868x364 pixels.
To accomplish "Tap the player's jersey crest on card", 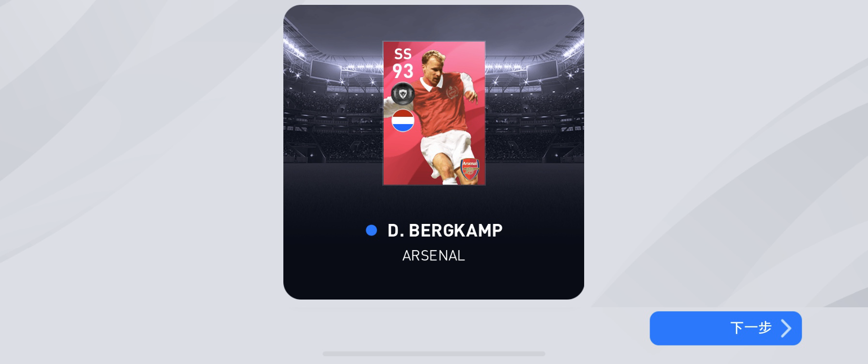I will coord(452,92).
